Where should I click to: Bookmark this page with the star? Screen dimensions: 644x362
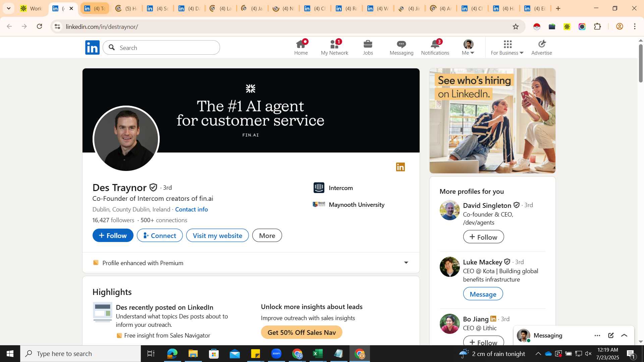[x=516, y=26]
